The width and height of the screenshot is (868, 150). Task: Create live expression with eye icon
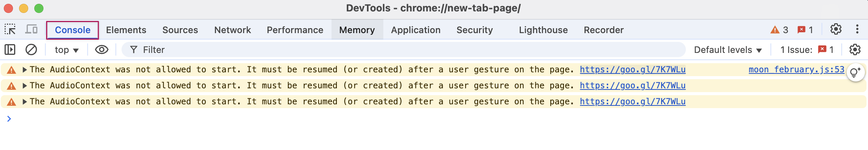tap(102, 49)
